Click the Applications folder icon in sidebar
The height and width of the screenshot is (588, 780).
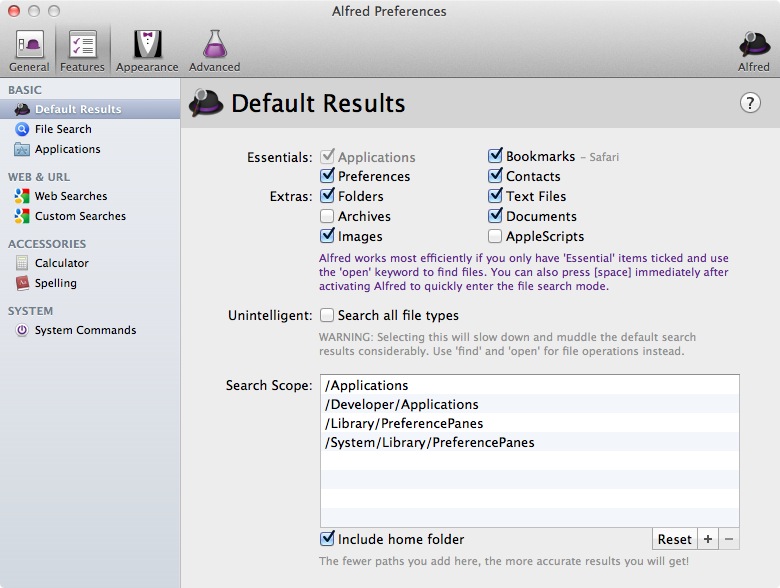(x=22, y=149)
